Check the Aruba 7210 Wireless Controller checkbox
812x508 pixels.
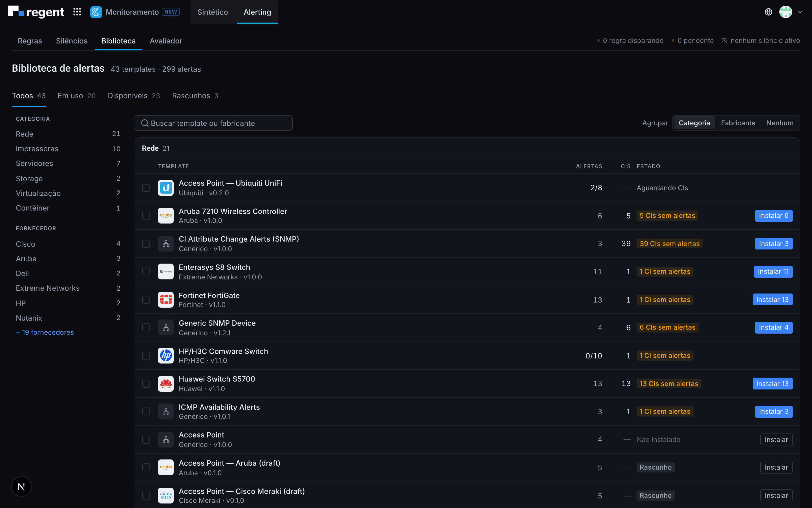[x=146, y=216]
